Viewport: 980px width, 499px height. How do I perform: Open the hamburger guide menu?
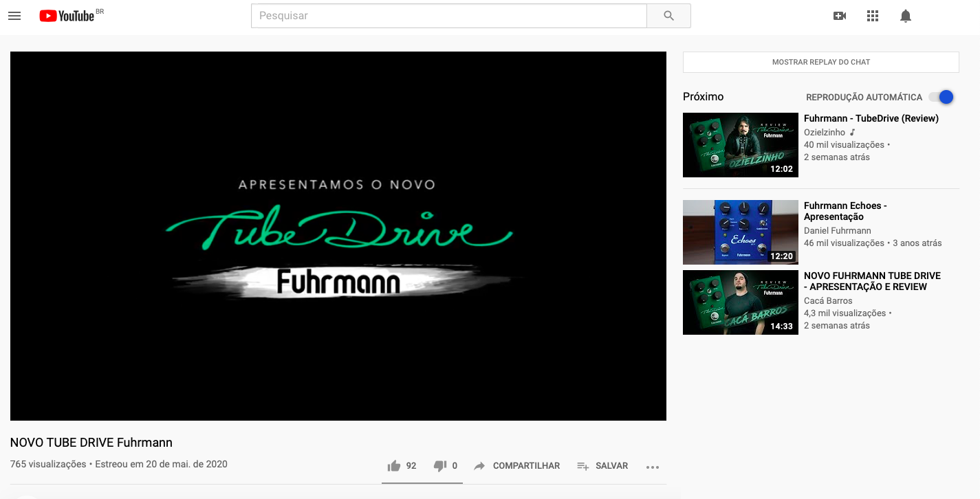14,16
